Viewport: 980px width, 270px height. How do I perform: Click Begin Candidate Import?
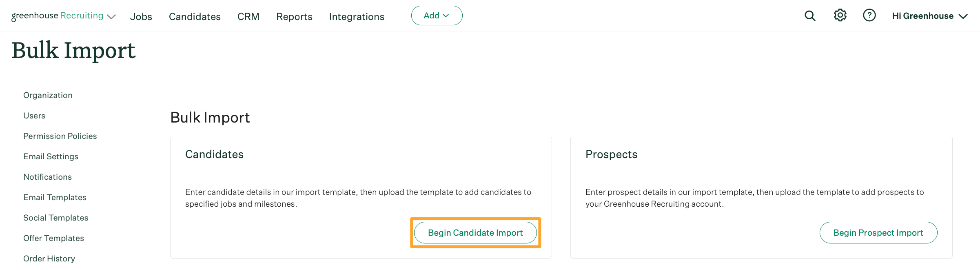click(475, 232)
